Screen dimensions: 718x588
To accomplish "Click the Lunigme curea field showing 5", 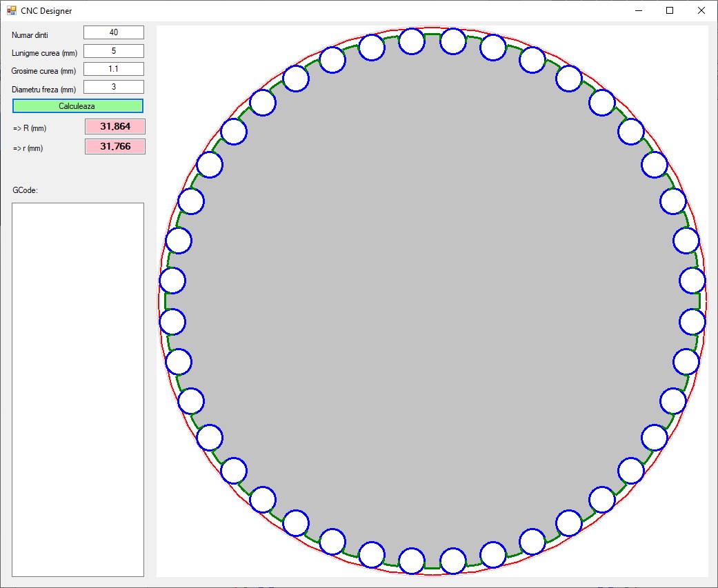I will click(x=114, y=51).
